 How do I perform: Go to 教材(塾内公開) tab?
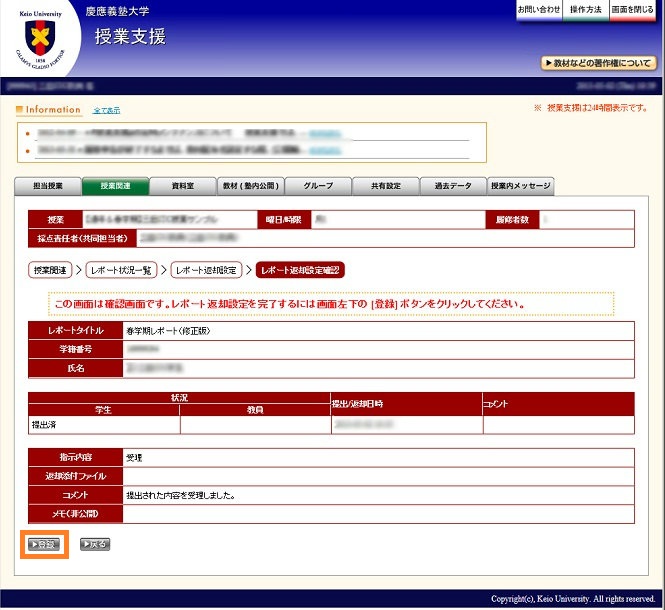[251, 186]
